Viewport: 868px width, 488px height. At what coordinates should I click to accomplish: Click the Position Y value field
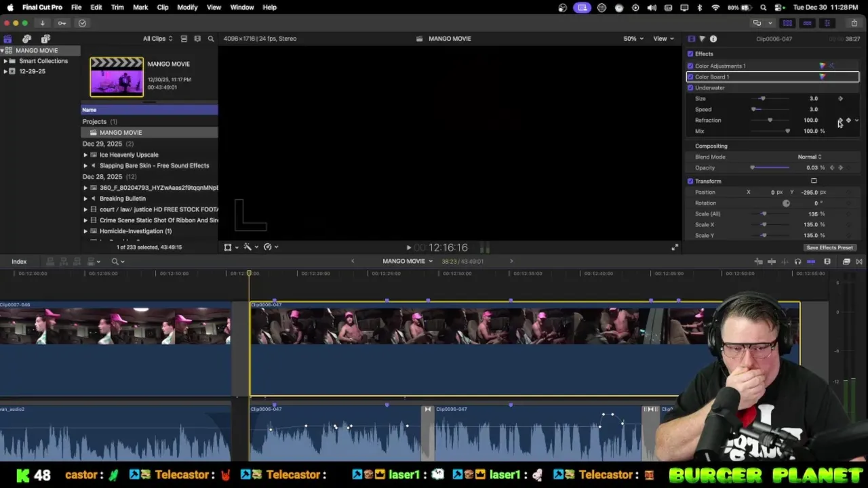pos(809,192)
